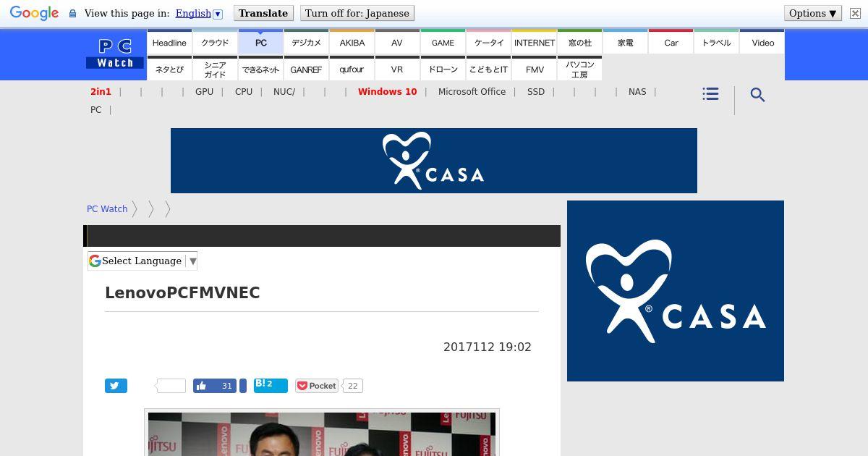Open the hamburger list menu icon
Screen dimensions: 868x456
710,94
